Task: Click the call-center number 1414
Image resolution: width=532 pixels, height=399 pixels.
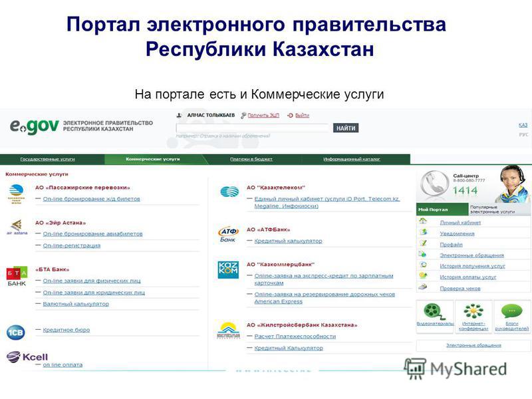Action: [x=465, y=190]
